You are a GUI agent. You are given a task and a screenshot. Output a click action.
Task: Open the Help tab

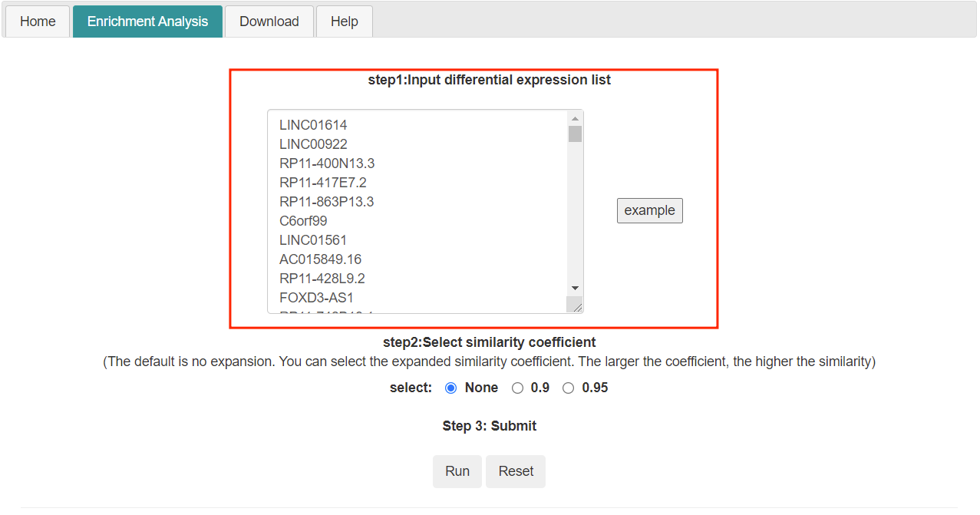pos(345,21)
